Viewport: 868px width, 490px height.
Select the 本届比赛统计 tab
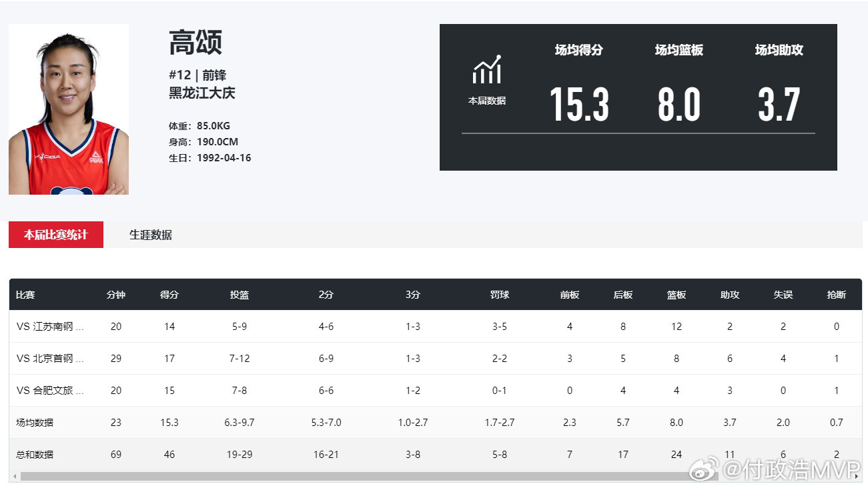pos(56,235)
